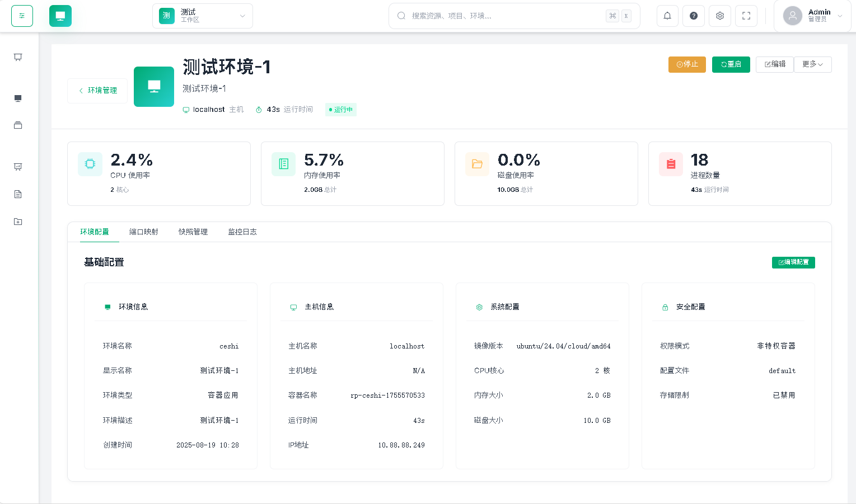The height and width of the screenshot is (504, 856).
Task: Click the 安全配置 lock icon
Action: click(665, 307)
